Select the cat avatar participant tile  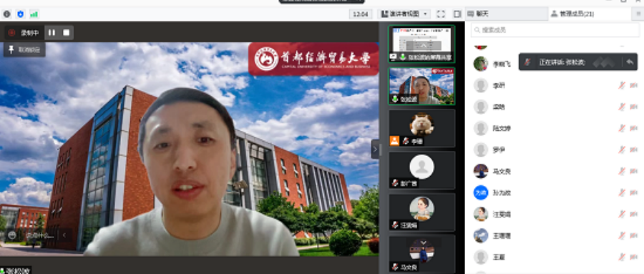[421, 128]
